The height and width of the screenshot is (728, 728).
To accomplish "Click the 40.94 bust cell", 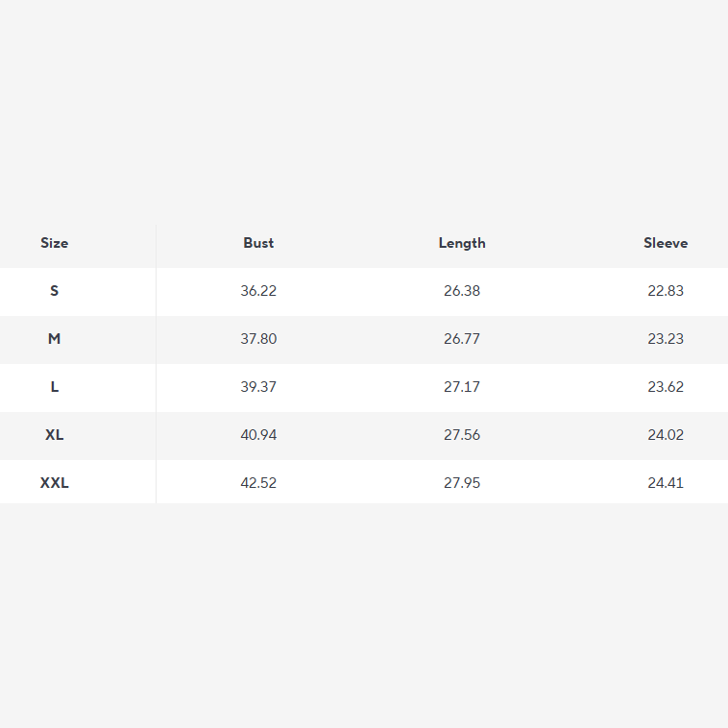I will point(258,435).
